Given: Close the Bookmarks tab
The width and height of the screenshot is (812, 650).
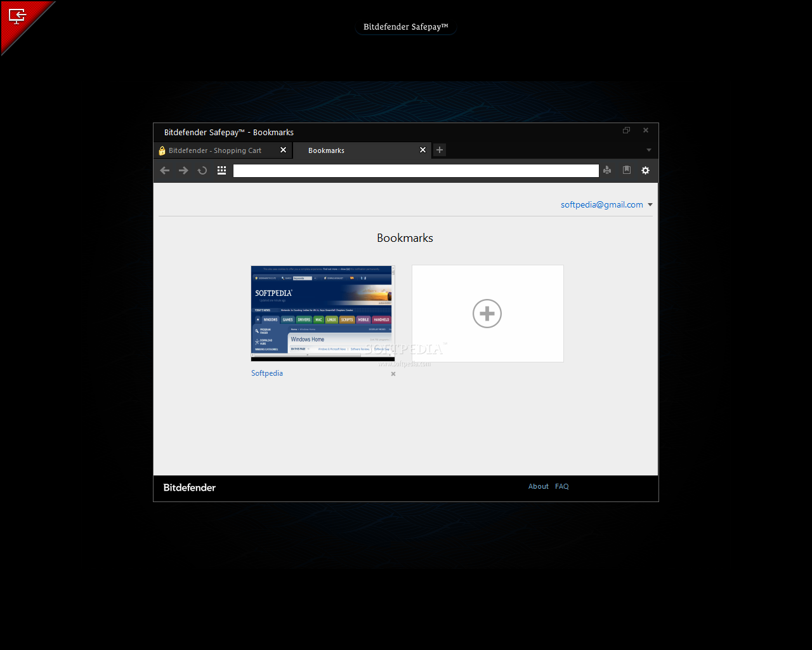Looking at the screenshot, I should pyautogui.click(x=422, y=150).
